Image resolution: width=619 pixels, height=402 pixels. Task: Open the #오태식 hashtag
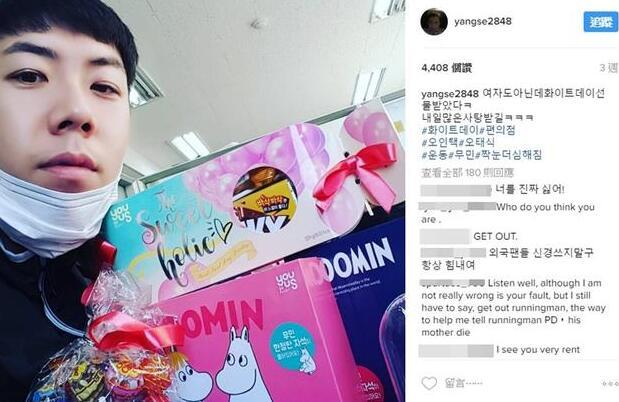pos(476,142)
